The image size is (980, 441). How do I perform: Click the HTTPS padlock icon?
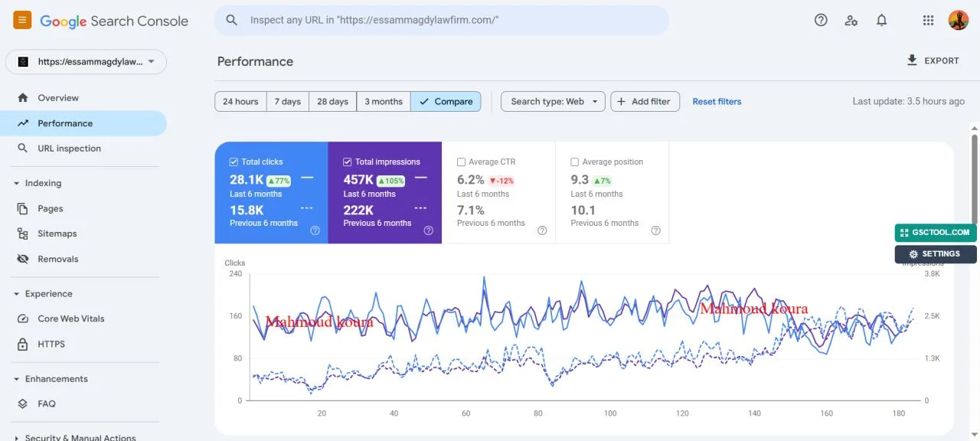pyautogui.click(x=23, y=344)
